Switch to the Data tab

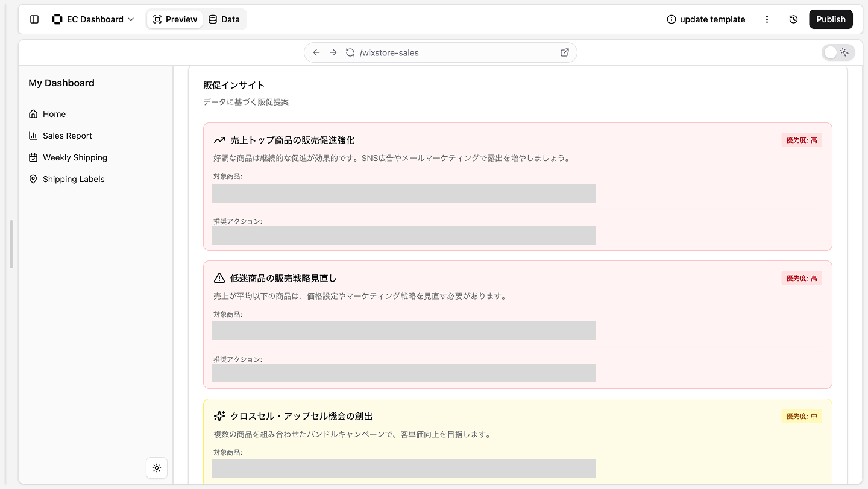pos(224,19)
